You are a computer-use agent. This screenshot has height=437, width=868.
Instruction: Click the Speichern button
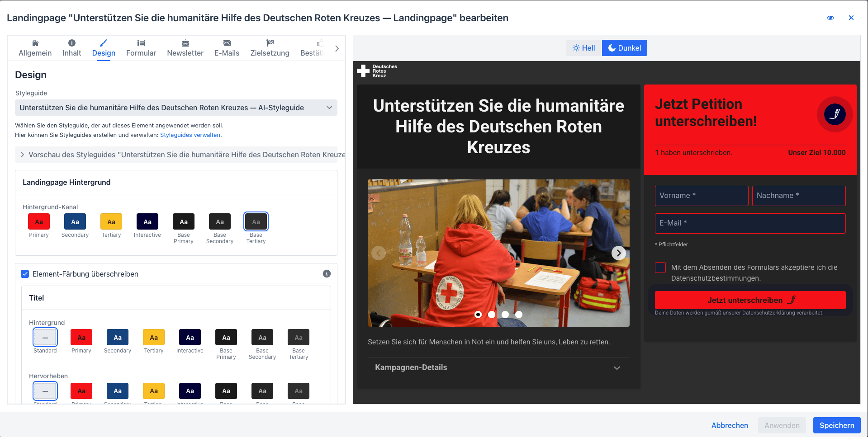(837, 425)
